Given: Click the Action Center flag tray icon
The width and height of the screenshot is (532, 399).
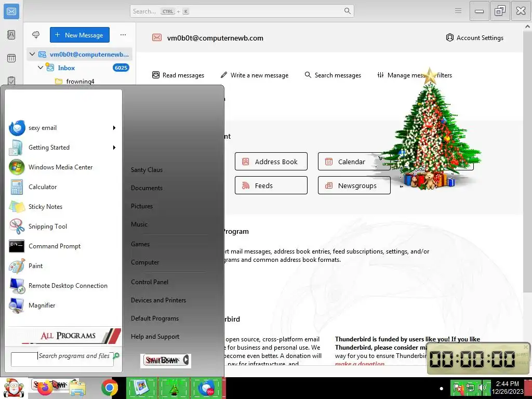Looking at the screenshot, I should coord(458,388).
